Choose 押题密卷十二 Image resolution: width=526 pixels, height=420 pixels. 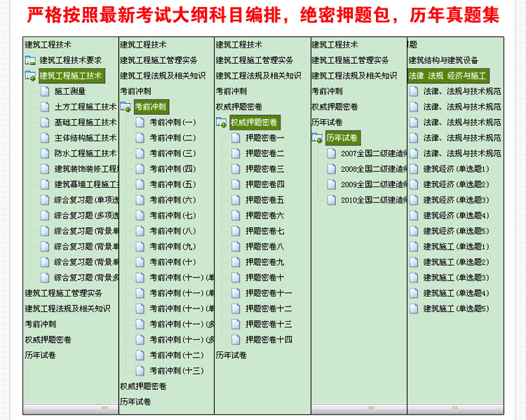coord(269,309)
